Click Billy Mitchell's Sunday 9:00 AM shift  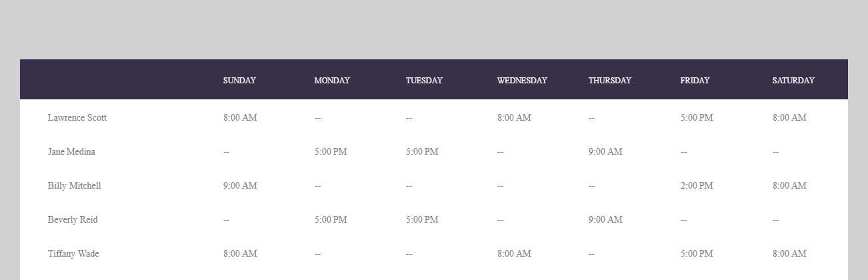[240, 186]
